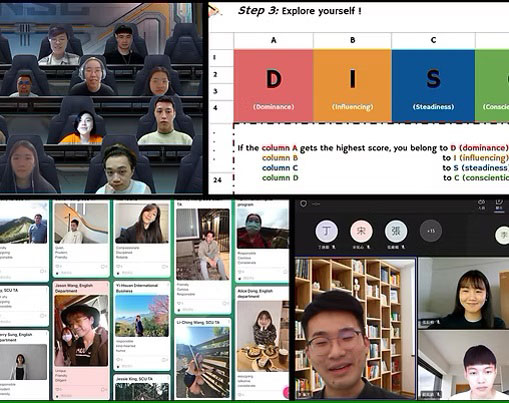Click the pink add-post button at board corner
Screen dimensions: 509x403
pyautogui.click(x=286, y=392)
